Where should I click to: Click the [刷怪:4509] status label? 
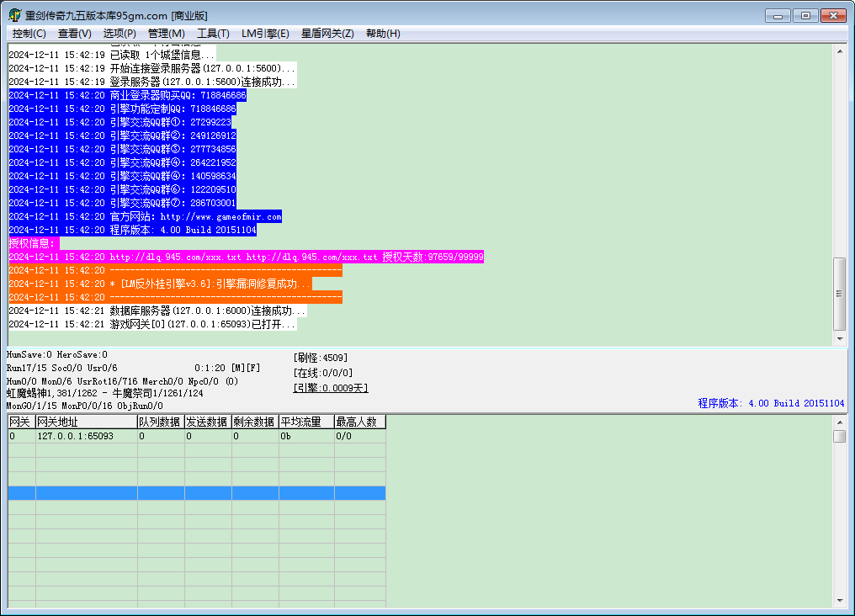320,358
